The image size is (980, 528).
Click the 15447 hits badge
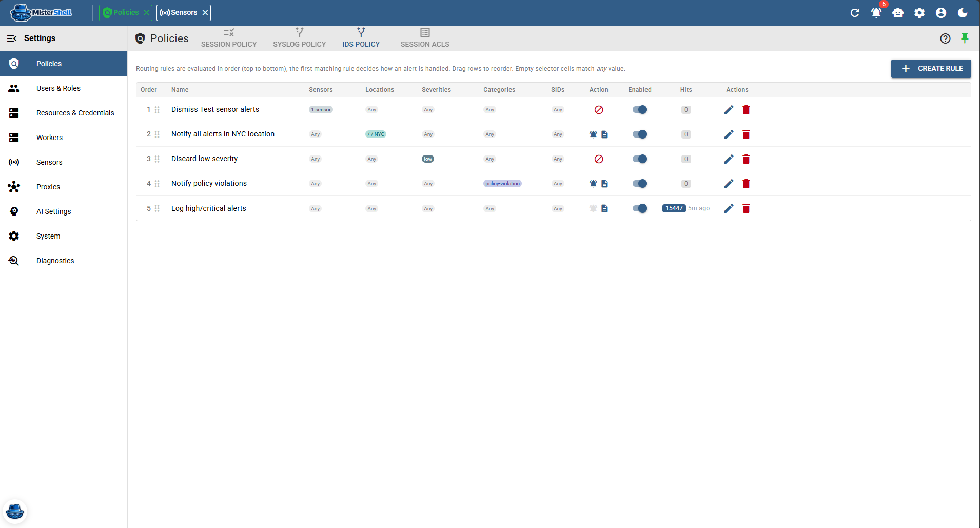[x=674, y=208]
